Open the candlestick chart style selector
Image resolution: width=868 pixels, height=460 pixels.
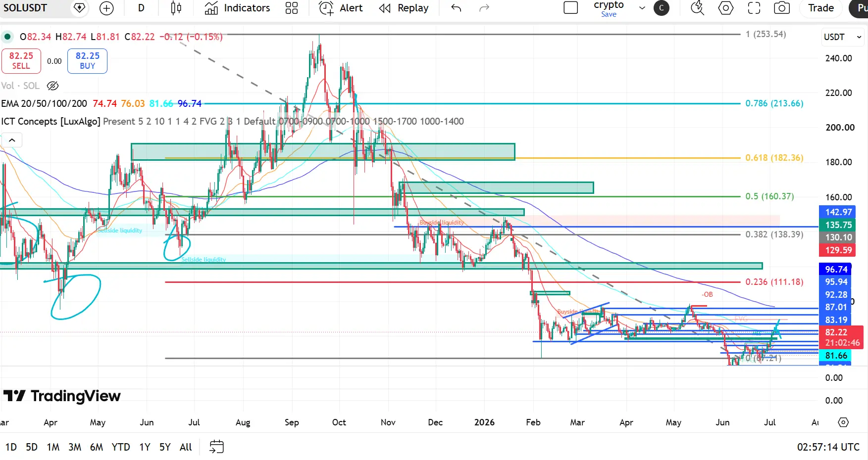[176, 8]
